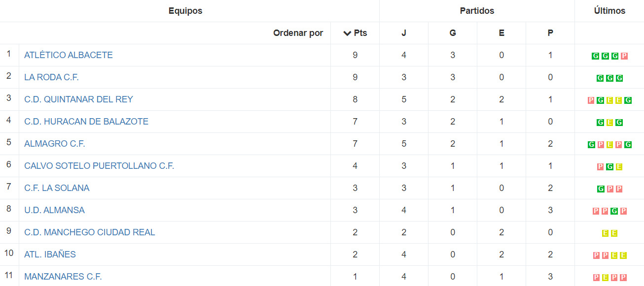Click the red P result badge for Atlético Albacete
This screenshot has width=644, height=286.
[624, 56]
